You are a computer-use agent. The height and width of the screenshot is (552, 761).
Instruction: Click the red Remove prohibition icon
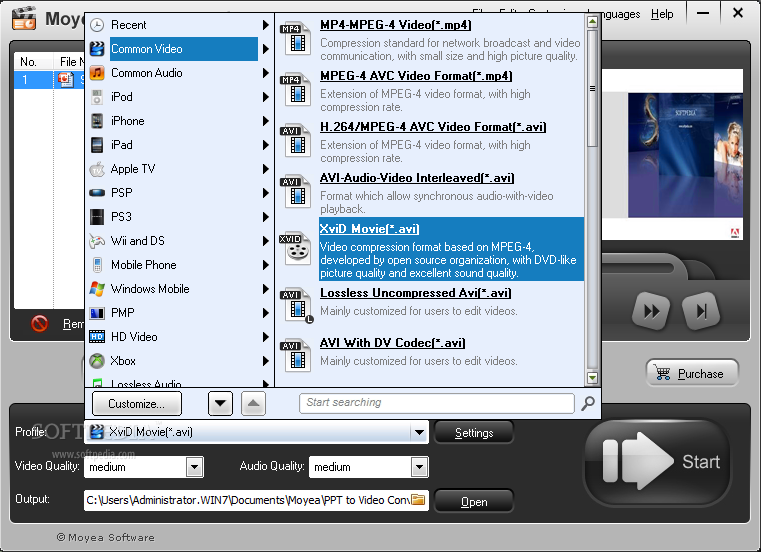[x=40, y=323]
